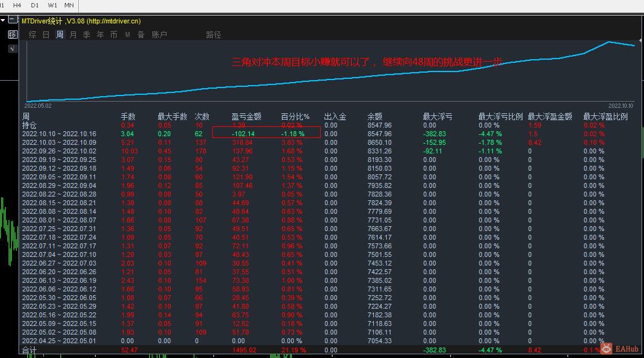644x358 pixels.
Task: Select the H4 timeframe button
Action: [17, 6]
